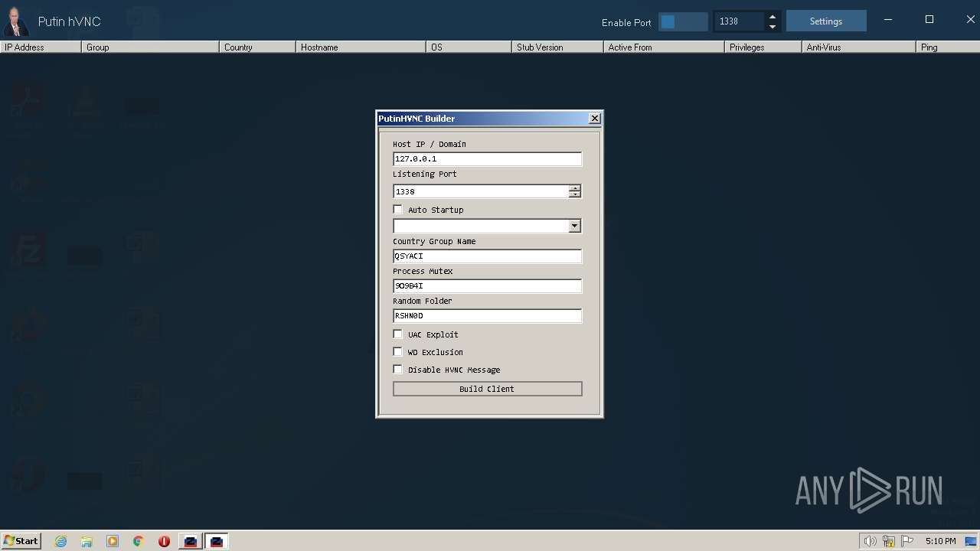Sort by Hostname column header

click(361, 47)
